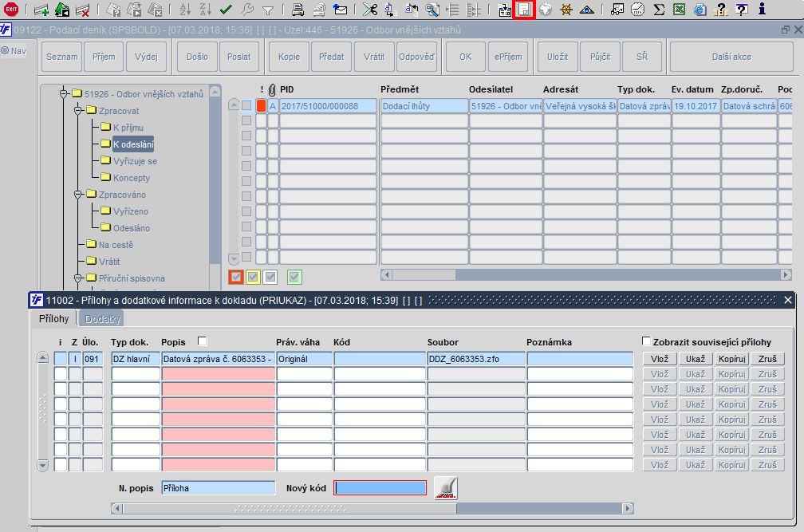
Task: Collapse the Příruční spisovna tree node
Action: point(78,278)
